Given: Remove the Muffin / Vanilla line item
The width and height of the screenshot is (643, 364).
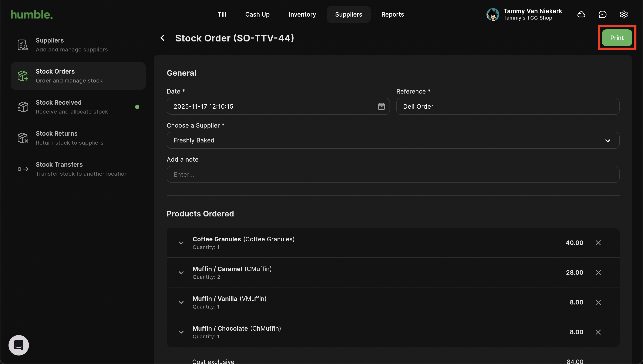Looking at the screenshot, I should (x=598, y=302).
